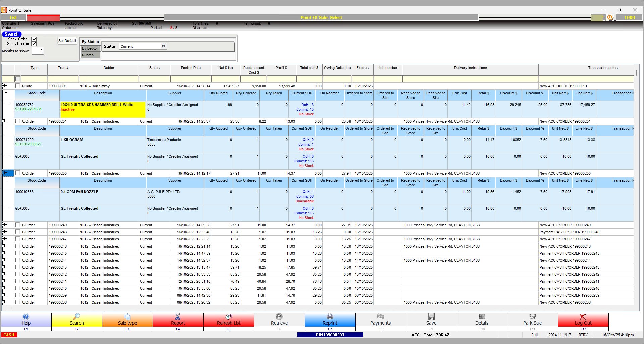Click the Park Sale icon
Image resolution: width=644 pixels, height=344 pixels.
click(x=533, y=316)
